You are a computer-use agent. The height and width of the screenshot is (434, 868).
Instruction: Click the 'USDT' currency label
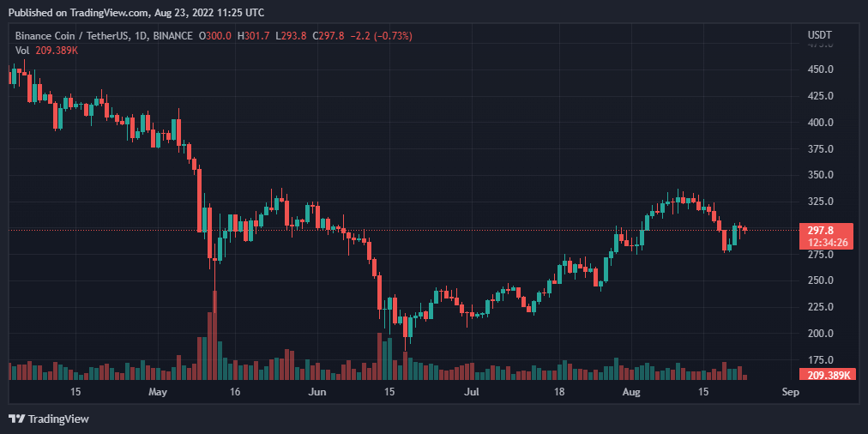click(819, 35)
